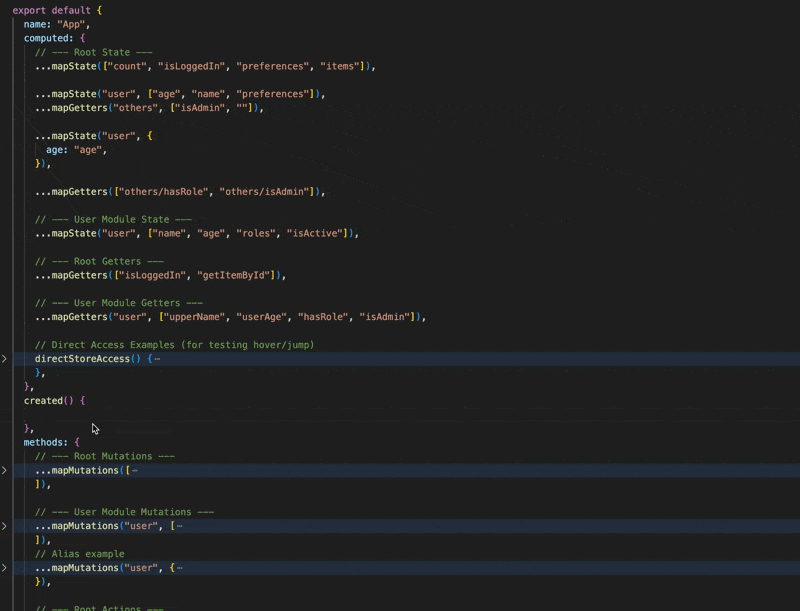Click the "upperName" getter string

pyautogui.click(x=194, y=317)
